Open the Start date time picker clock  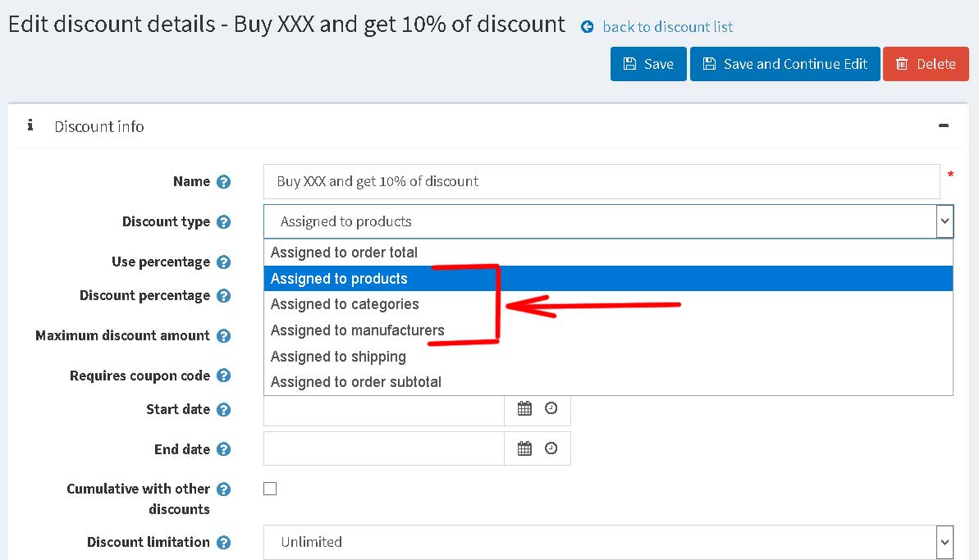tap(551, 407)
